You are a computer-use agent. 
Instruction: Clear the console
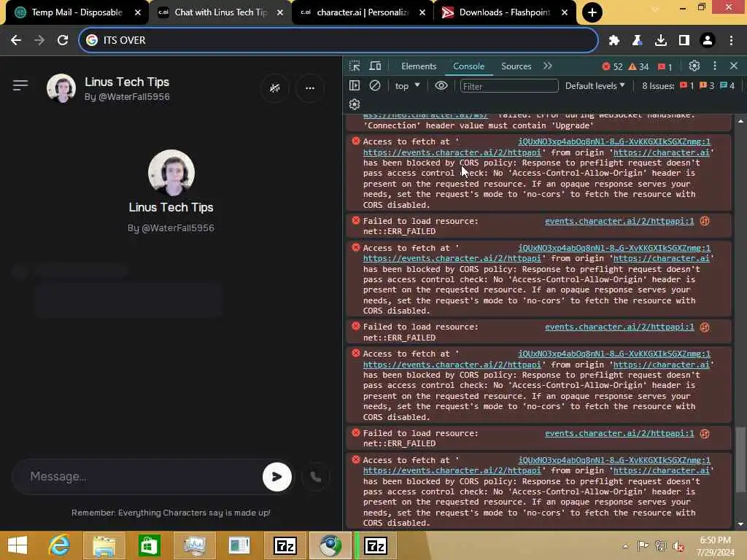click(375, 86)
